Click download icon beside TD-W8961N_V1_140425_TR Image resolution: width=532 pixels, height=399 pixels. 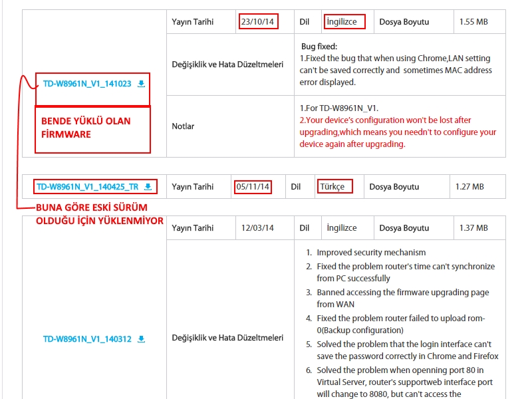[x=148, y=187]
